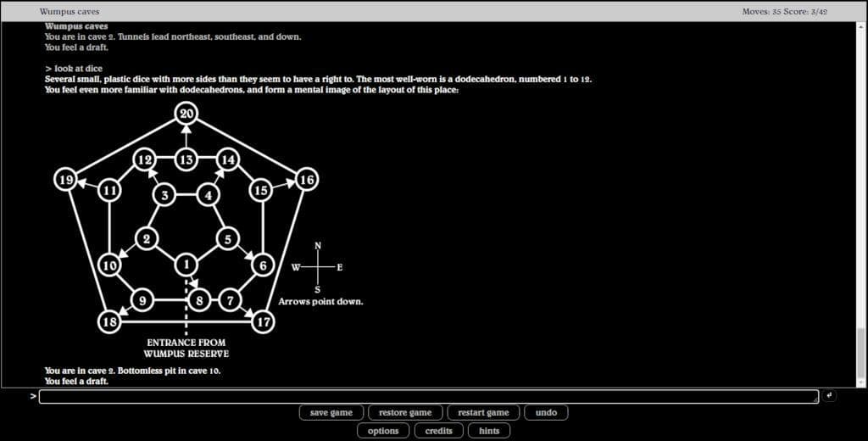The width and height of the screenshot is (868, 441).
Task: Click the vertical scrollbar of the game text
Action: [861, 205]
